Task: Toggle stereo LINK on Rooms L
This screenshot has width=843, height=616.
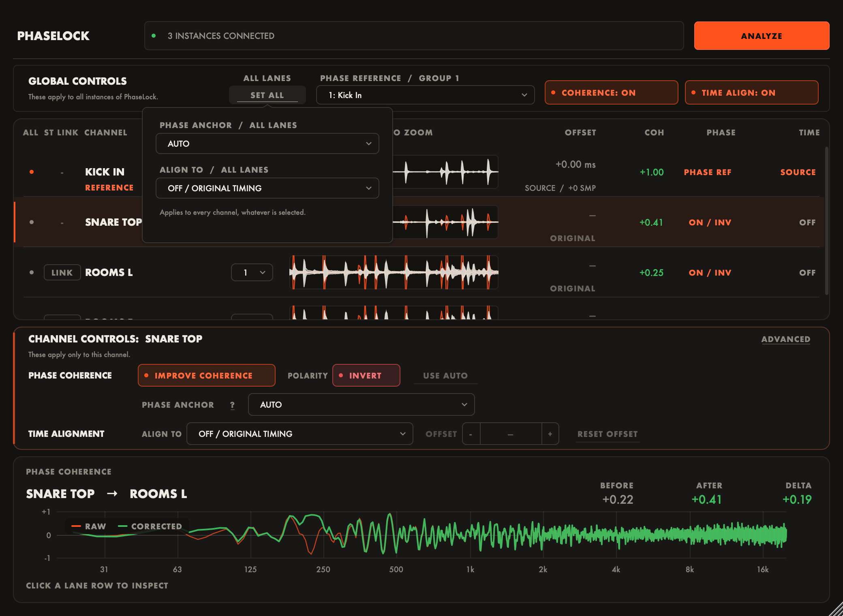Action: tap(62, 272)
